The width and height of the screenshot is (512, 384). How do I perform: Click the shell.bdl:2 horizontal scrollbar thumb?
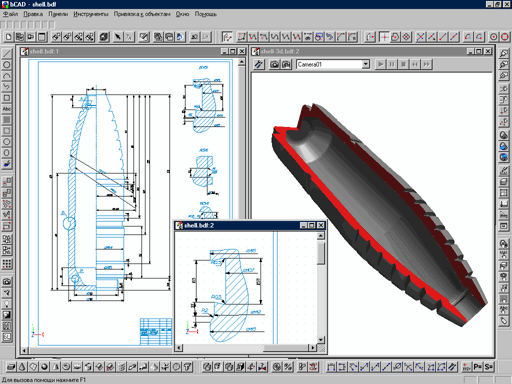tap(286, 348)
